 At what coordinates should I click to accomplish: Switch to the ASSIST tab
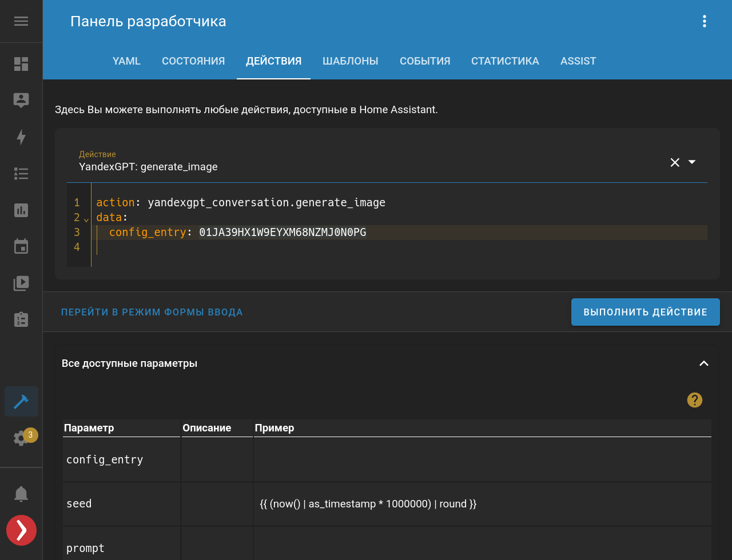click(578, 61)
